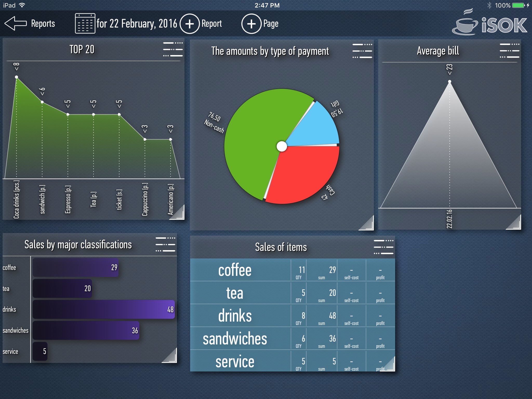The height and width of the screenshot is (399, 532).
Task: Tap the battery indicator in status bar
Action: coord(519,5)
